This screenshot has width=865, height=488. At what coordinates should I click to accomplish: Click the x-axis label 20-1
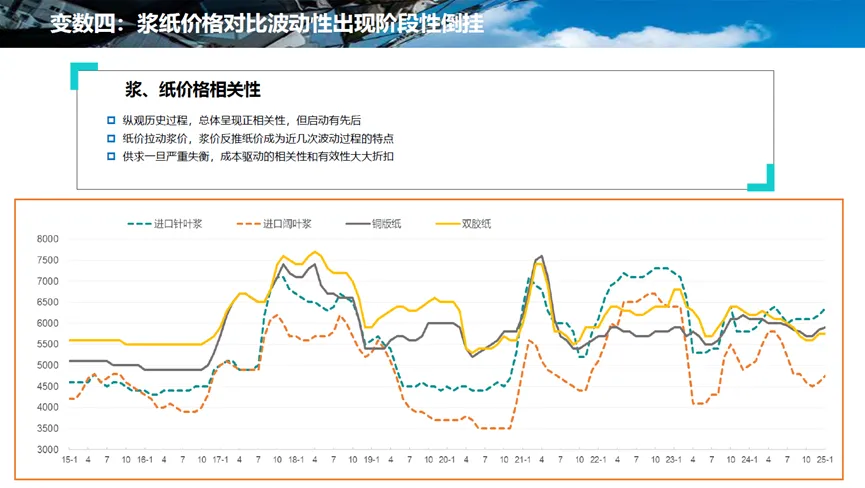447,459
